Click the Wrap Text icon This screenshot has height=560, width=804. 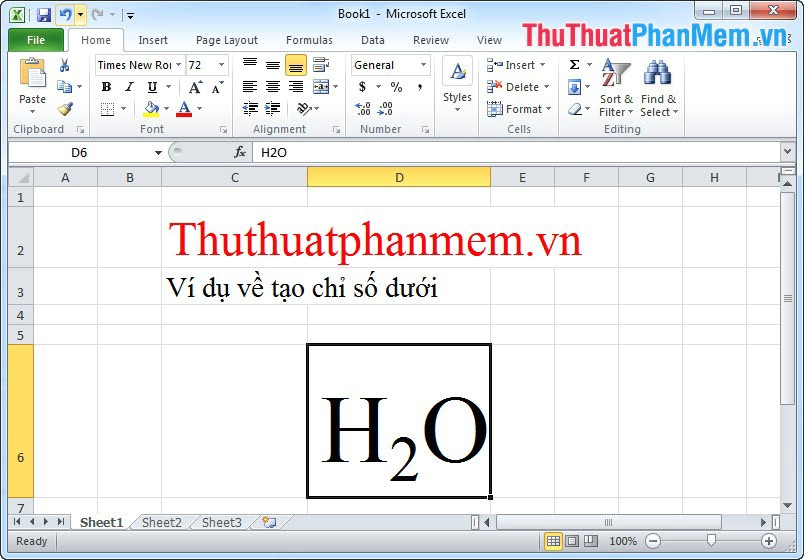click(321, 65)
